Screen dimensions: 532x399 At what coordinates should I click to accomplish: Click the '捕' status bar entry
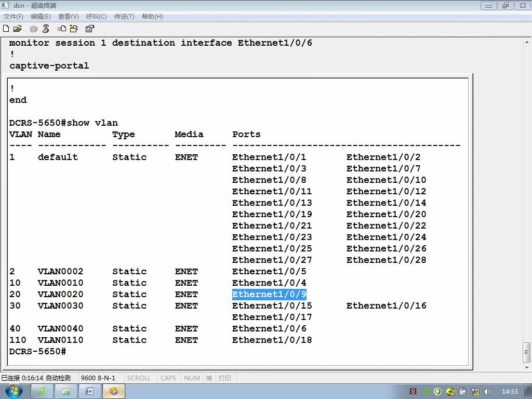click(209, 378)
